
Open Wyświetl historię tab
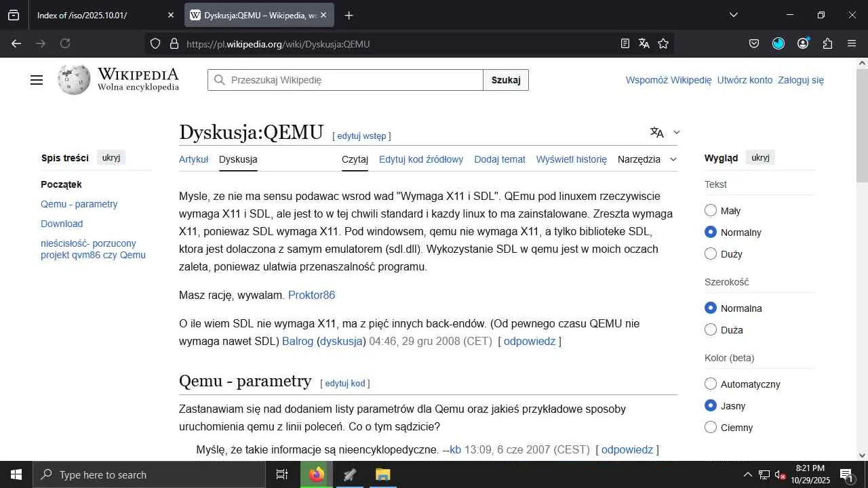coord(572,159)
